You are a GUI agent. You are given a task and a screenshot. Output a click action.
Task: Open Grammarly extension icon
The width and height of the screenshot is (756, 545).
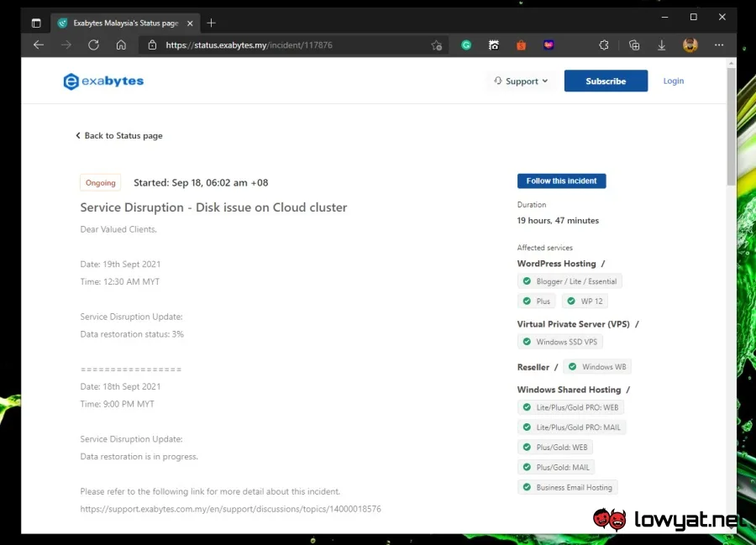(466, 45)
